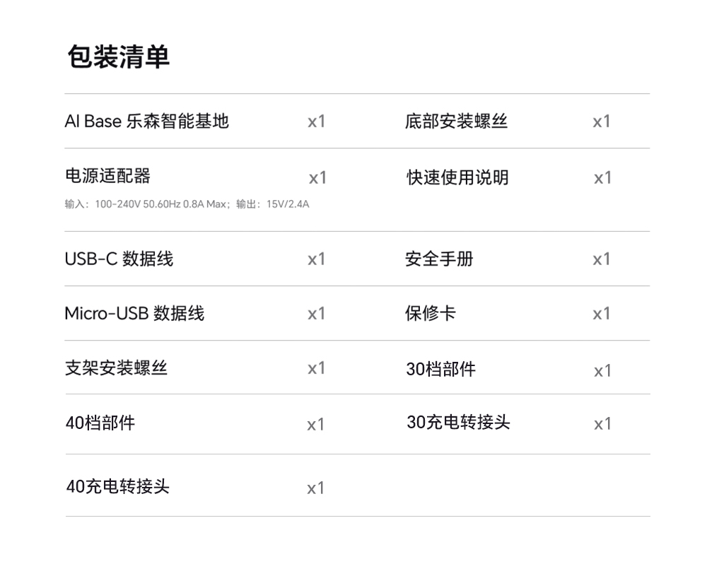
Task: Select the 30充电转接头 entry
Action: (458, 423)
